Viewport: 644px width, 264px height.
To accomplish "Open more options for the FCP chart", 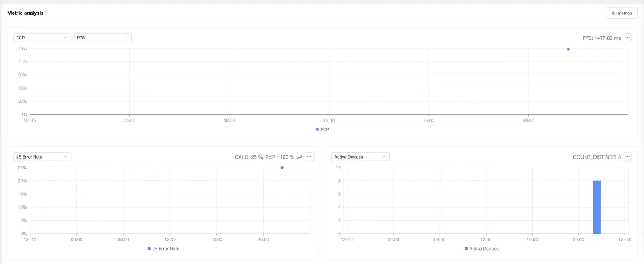I will coord(627,38).
